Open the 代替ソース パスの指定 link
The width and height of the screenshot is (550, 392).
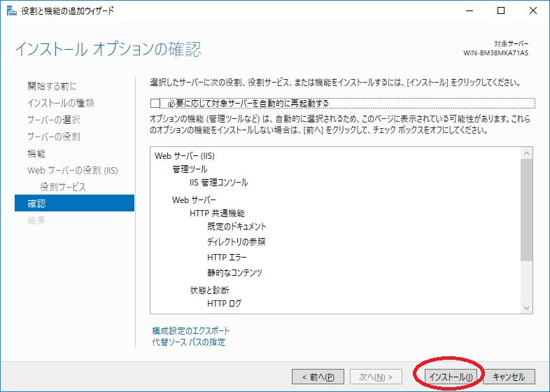(x=188, y=342)
